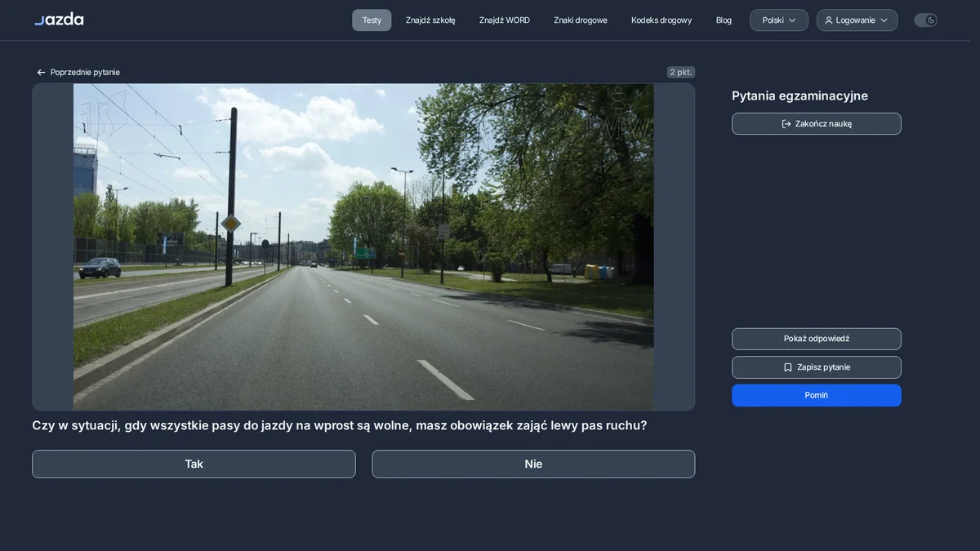The height and width of the screenshot is (551, 980).
Task: Open the Polski language dropdown
Action: (779, 20)
